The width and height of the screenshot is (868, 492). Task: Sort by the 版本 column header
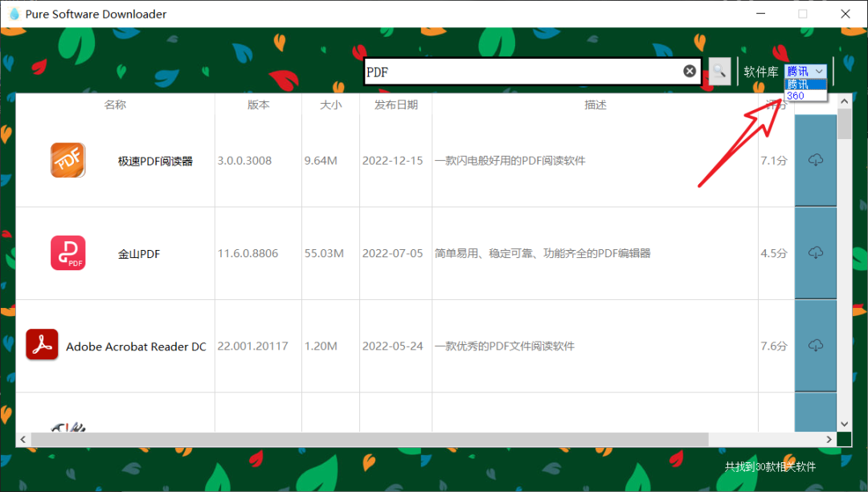pyautogui.click(x=258, y=105)
